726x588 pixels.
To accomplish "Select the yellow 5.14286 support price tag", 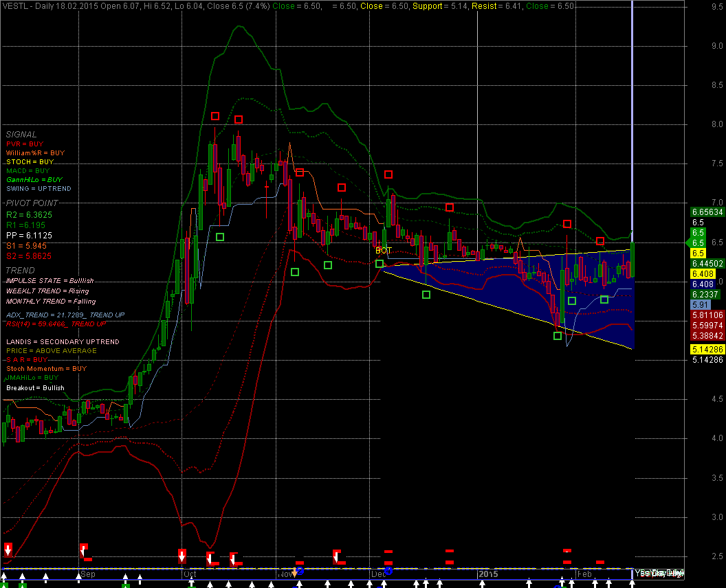I will click(x=707, y=349).
